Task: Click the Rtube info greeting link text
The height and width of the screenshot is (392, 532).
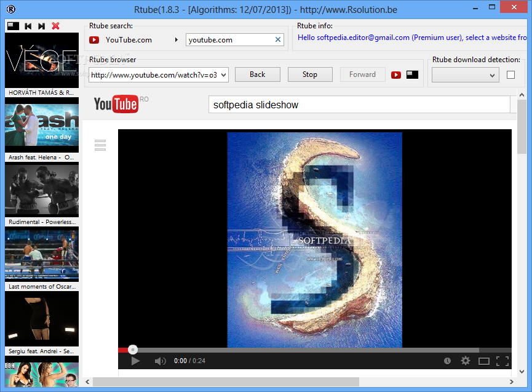Action: pyautogui.click(x=412, y=38)
